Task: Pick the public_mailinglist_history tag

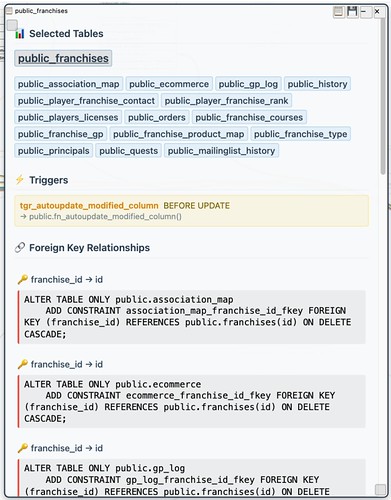Action: [x=221, y=151]
